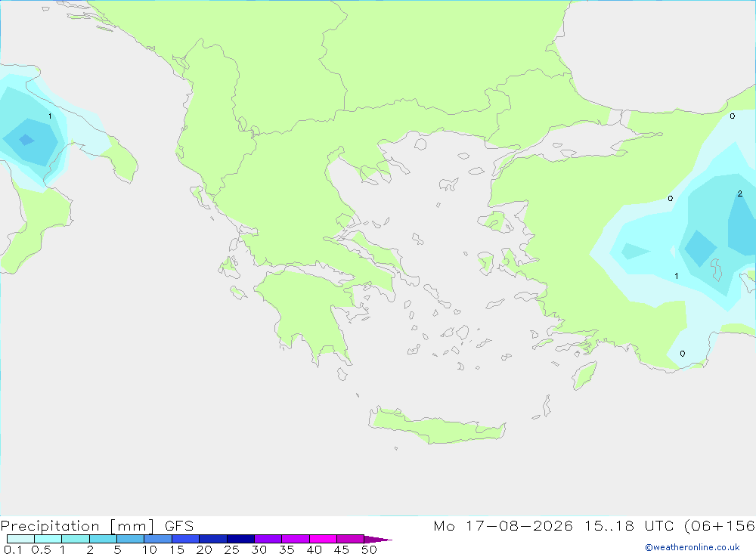This screenshot has width=756, height=554.
Task: Click the over-50 legend arrow tip
Action: click(378, 540)
